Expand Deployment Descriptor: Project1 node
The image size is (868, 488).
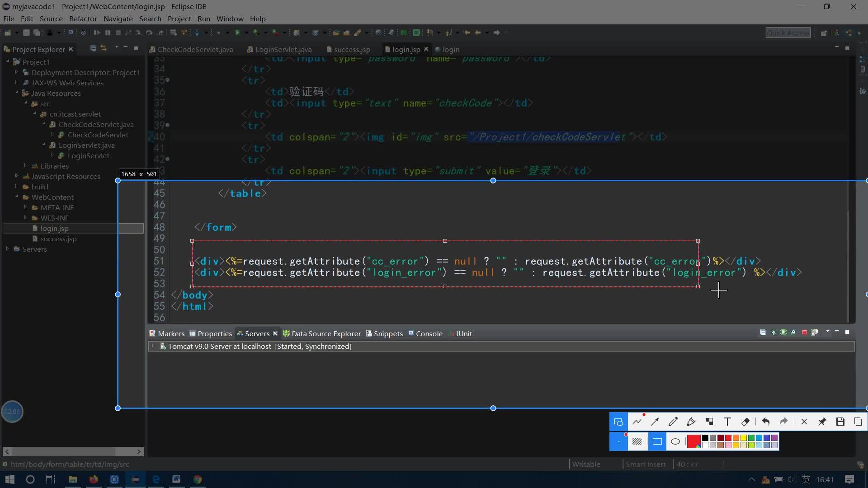coord(17,72)
